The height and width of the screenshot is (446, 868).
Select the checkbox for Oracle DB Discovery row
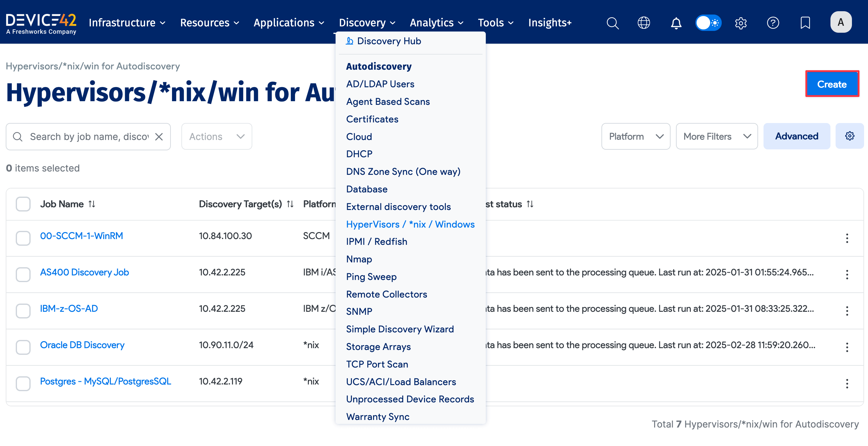(23, 347)
